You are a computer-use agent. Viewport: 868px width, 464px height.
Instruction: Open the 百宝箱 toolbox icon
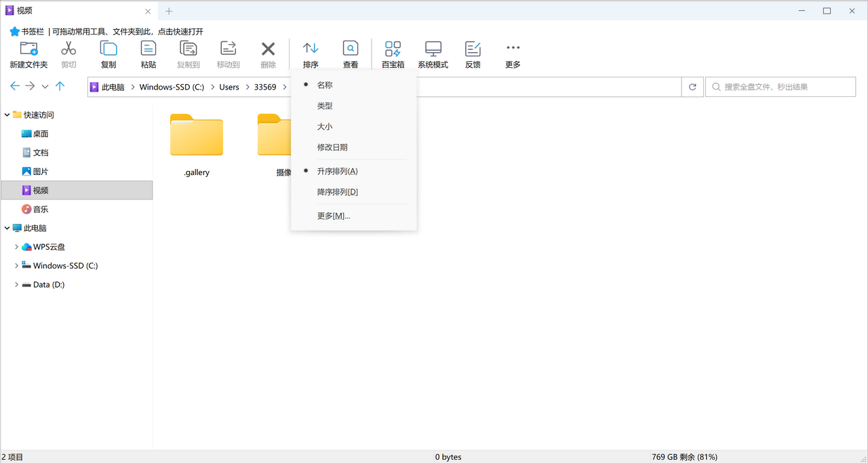pyautogui.click(x=393, y=49)
